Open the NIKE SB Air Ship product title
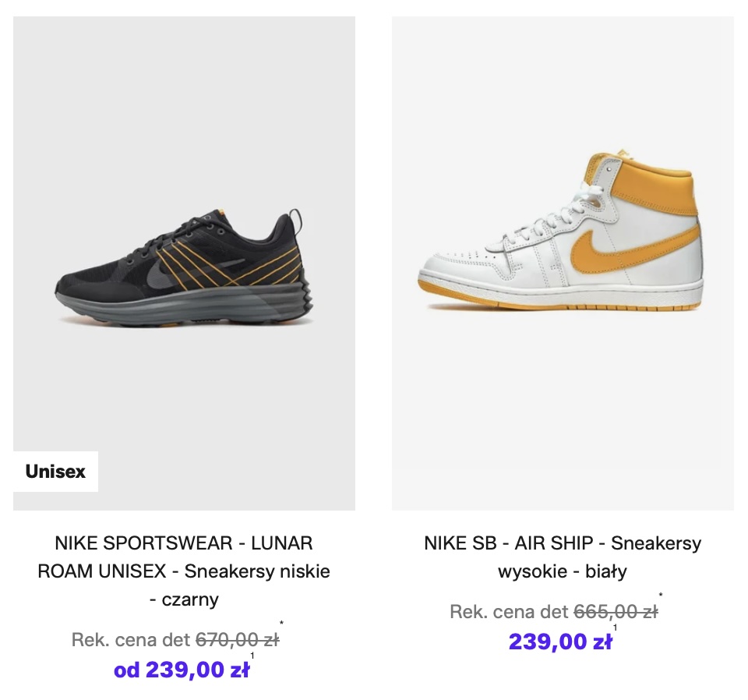The image size is (748, 700). [x=563, y=557]
